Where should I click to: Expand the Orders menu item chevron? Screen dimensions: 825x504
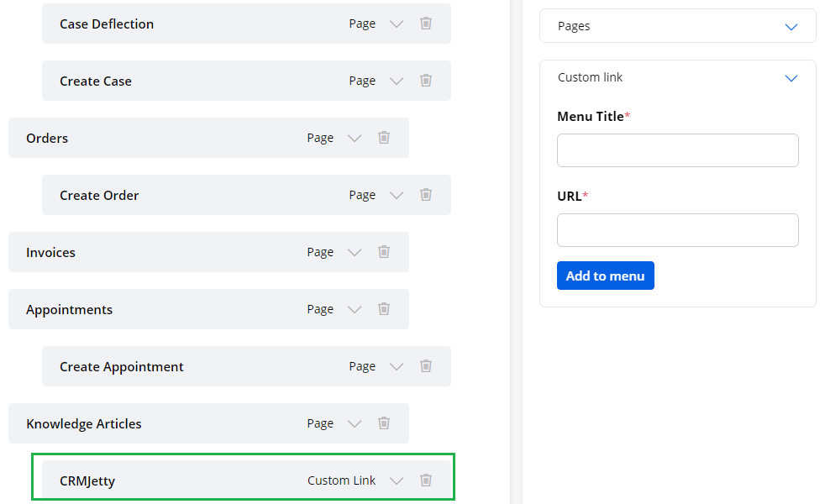point(355,138)
